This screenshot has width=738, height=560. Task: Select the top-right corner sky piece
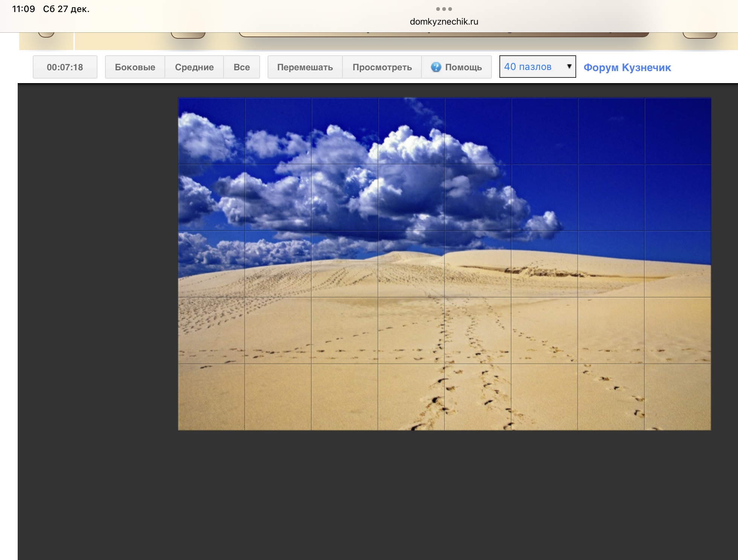click(677, 131)
